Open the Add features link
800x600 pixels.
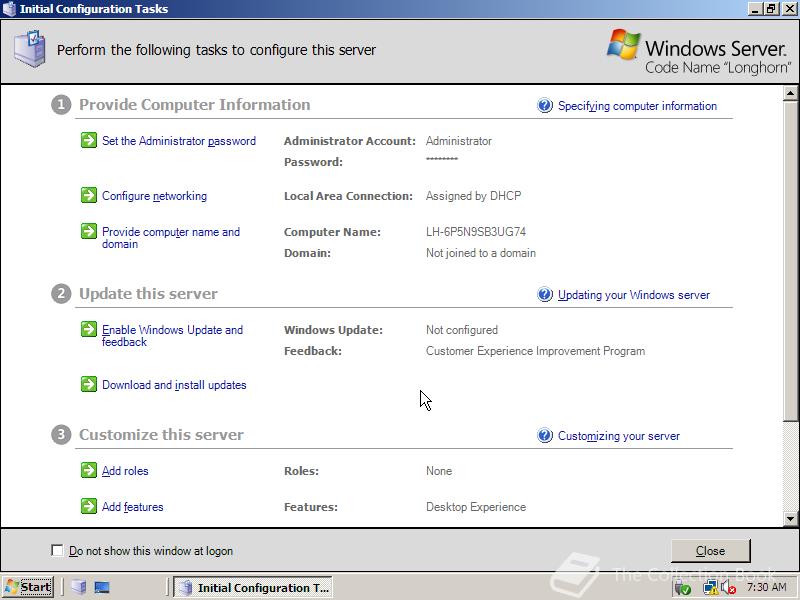[x=133, y=507]
